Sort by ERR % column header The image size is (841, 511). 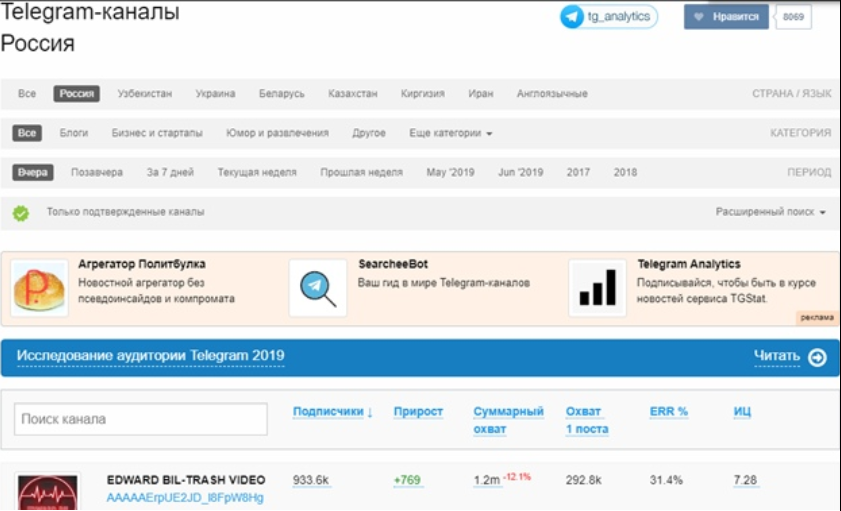coord(669,412)
